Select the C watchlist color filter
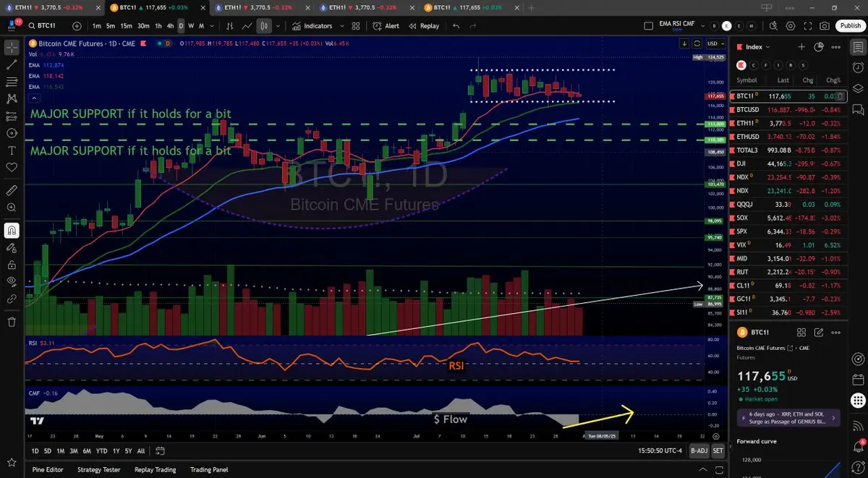 click(752, 64)
